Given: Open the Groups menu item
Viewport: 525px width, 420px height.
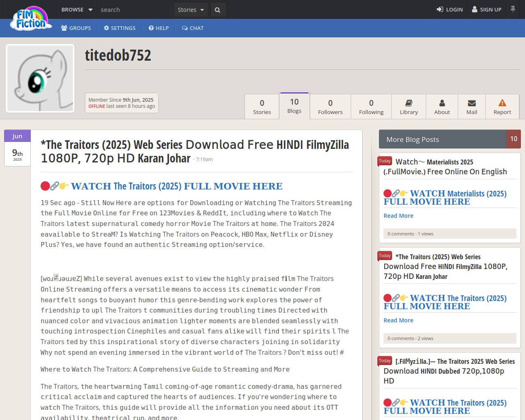Looking at the screenshot, I should coord(76,28).
